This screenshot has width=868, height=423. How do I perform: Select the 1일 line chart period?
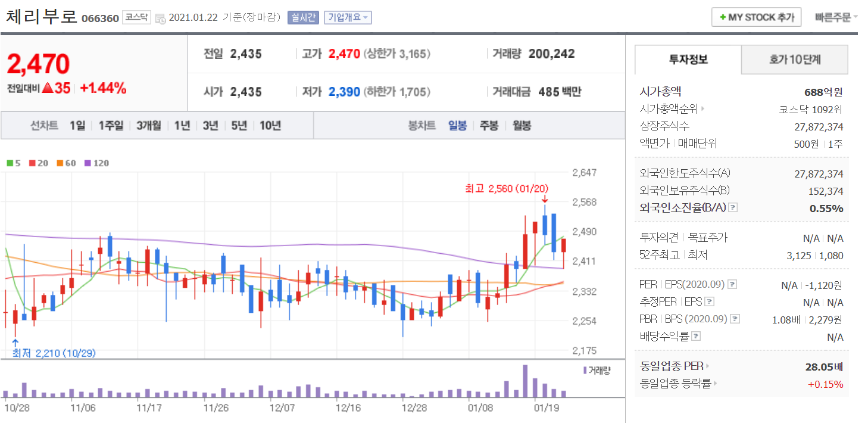point(77,126)
